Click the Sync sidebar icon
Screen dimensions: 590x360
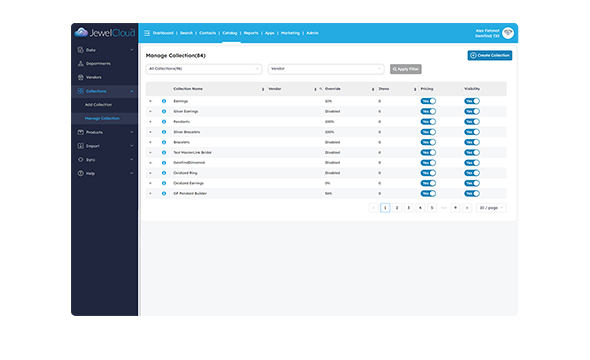81,159
